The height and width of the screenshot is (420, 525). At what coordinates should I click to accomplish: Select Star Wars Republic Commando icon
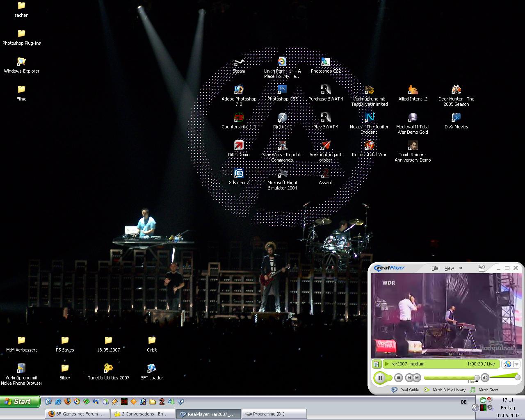click(282, 152)
